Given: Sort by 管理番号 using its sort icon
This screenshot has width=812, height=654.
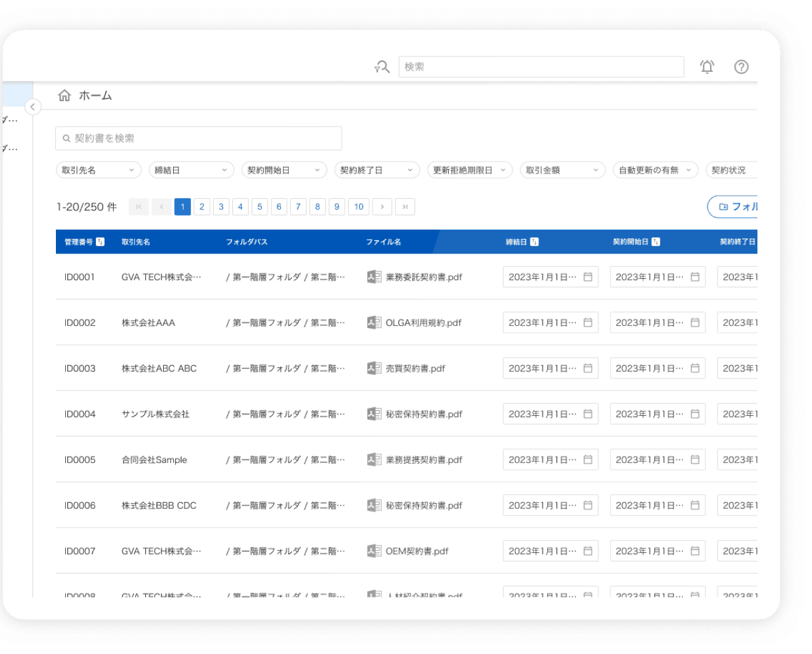Looking at the screenshot, I should pyautogui.click(x=101, y=242).
